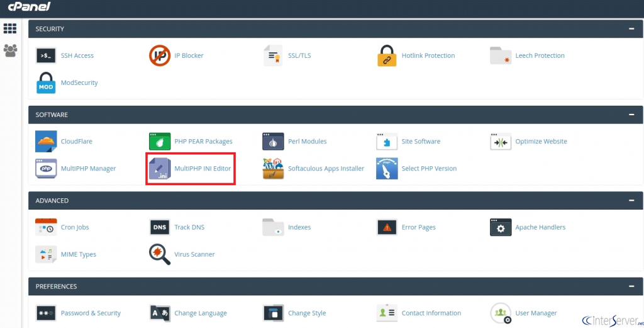
Task: Go to the IP Blocker link
Action: pyautogui.click(x=189, y=55)
